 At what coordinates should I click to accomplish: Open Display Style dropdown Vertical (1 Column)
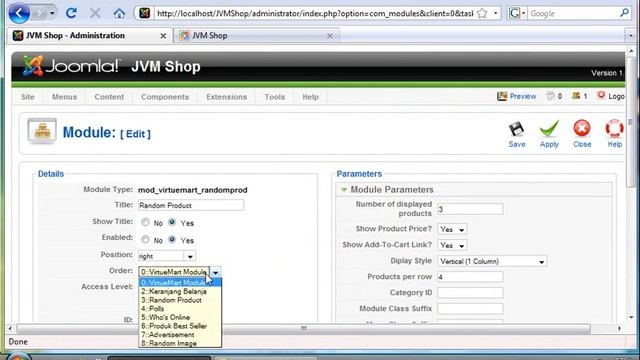(492, 261)
